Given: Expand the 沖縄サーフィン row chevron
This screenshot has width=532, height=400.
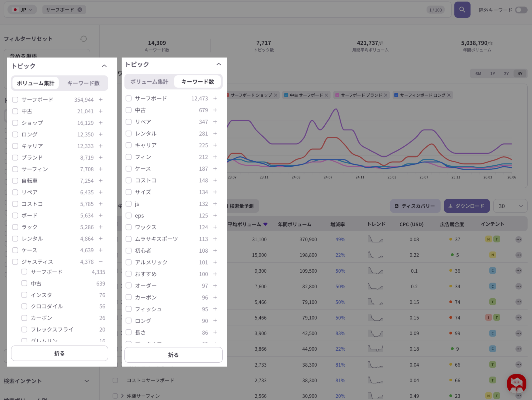Looking at the screenshot, I should coord(122,396).
